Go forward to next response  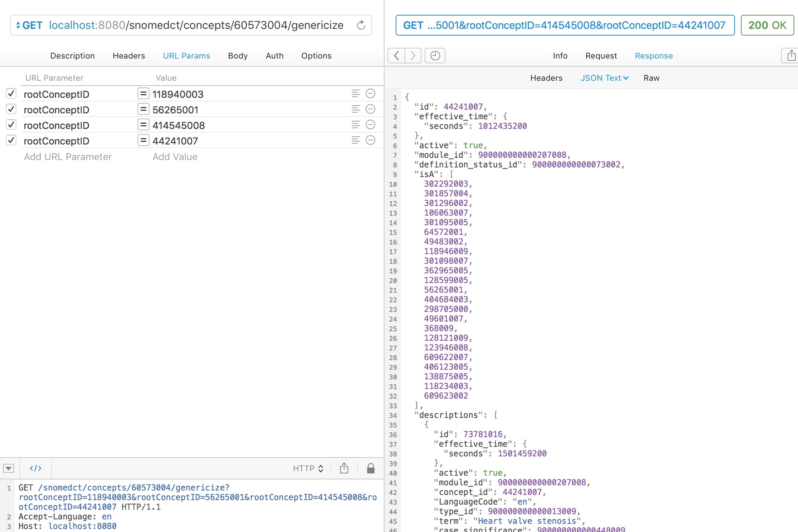[413, 56]
